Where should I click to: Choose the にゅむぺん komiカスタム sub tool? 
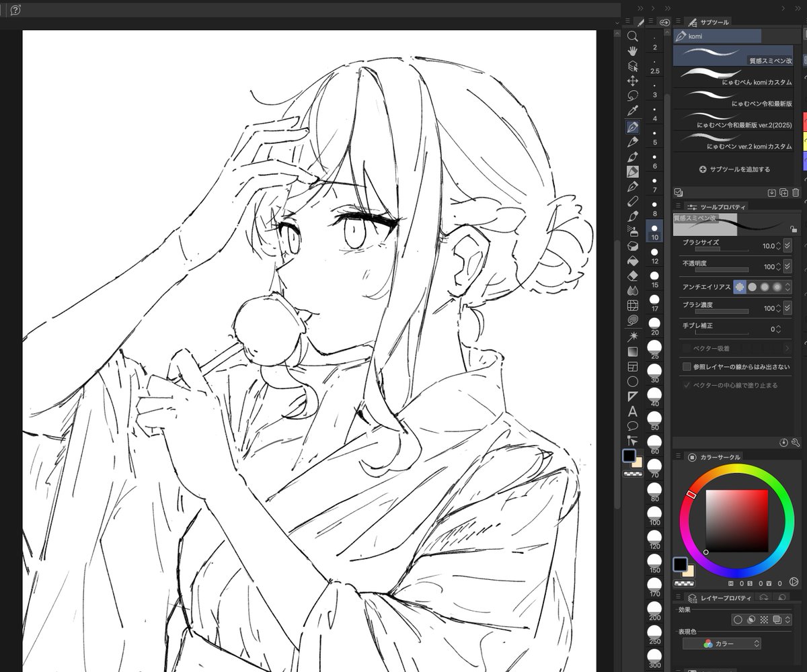733,77
